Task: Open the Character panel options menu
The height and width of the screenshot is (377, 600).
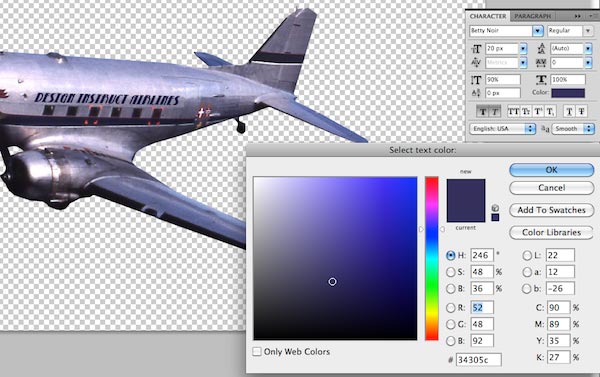Action: 593,16
